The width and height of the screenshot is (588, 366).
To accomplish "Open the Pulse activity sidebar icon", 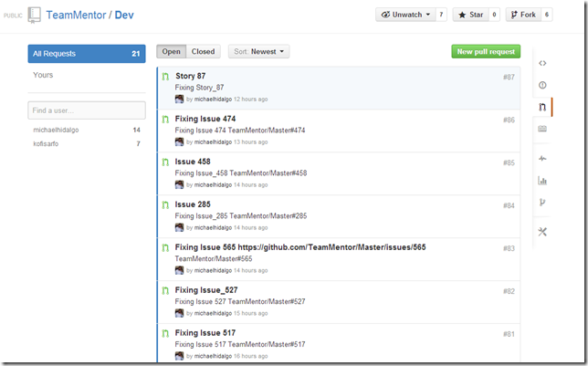I will [x=542, y=158].
